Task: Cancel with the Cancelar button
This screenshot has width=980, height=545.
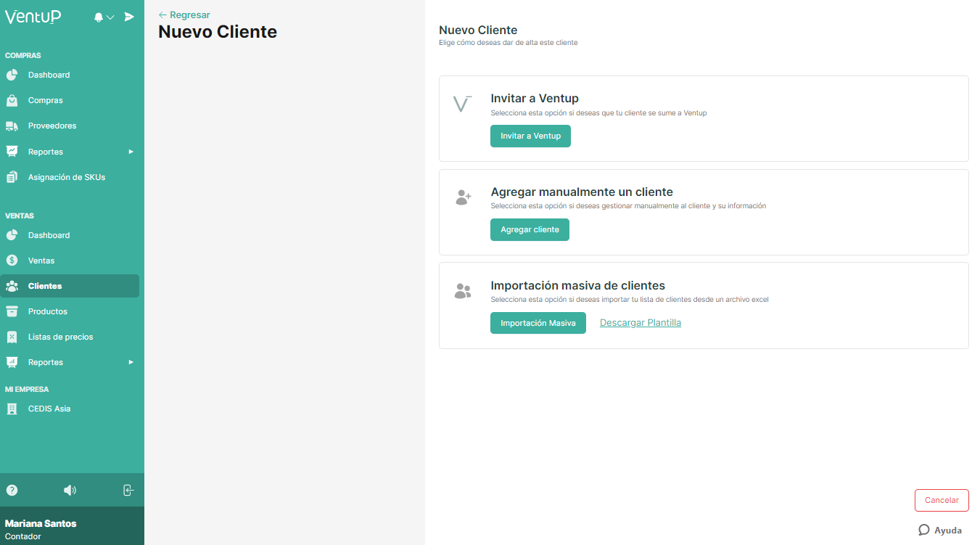Action: [x=941, y=500]
